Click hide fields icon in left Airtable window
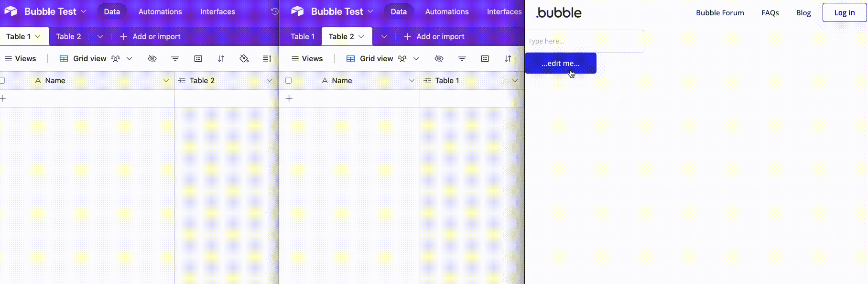This screenshot has height=284, width=868. tap(152, 58)
